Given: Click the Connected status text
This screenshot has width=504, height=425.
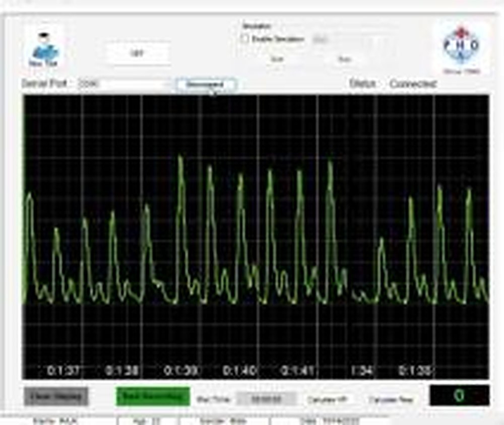Looking at the screenshot, I should pyautogui.click(x=413, y=84).
